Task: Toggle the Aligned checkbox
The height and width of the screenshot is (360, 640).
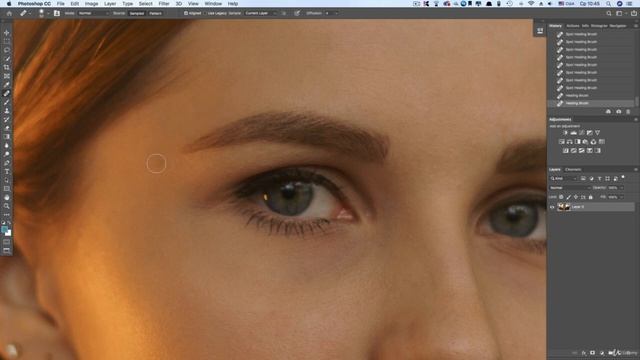Action: (x=186, y=13)
